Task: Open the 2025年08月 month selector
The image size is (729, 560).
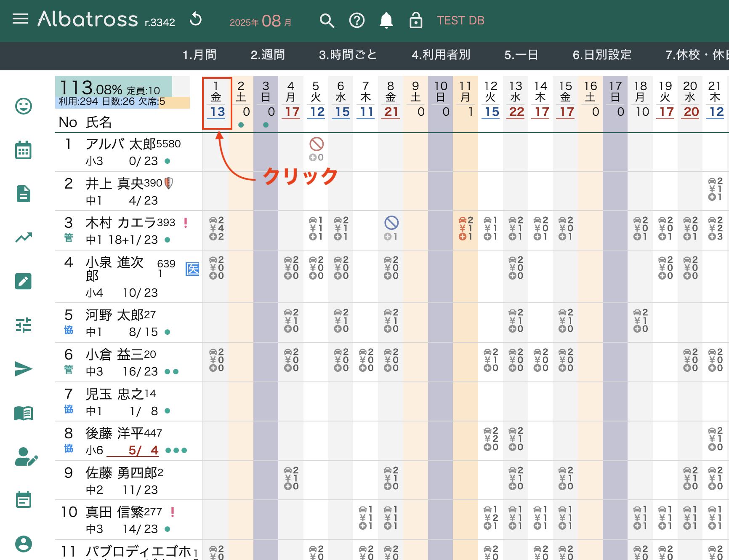Action: (x=261, y=21)
